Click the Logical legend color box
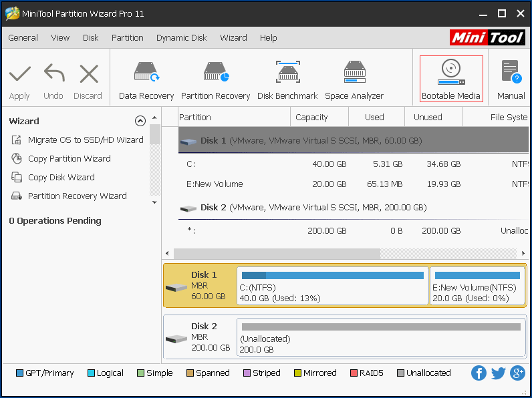This screenshot has width=532, height=398. click(91, 373)
